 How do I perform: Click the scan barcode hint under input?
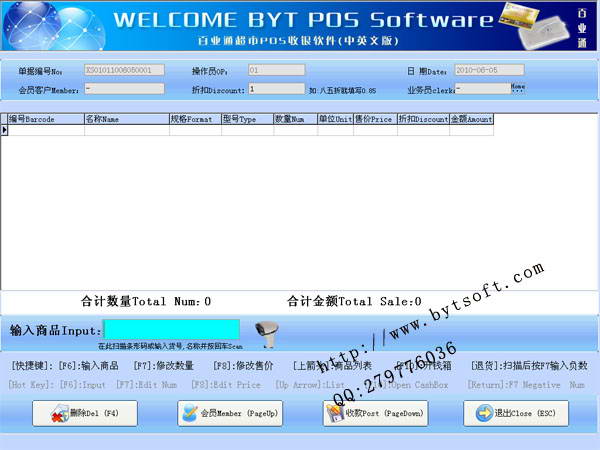tap(170, 346)
